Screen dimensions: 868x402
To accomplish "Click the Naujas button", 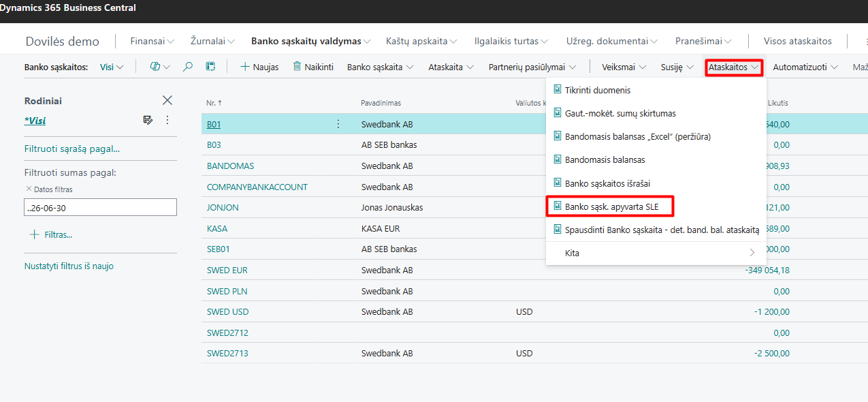I will pos(259,67).
